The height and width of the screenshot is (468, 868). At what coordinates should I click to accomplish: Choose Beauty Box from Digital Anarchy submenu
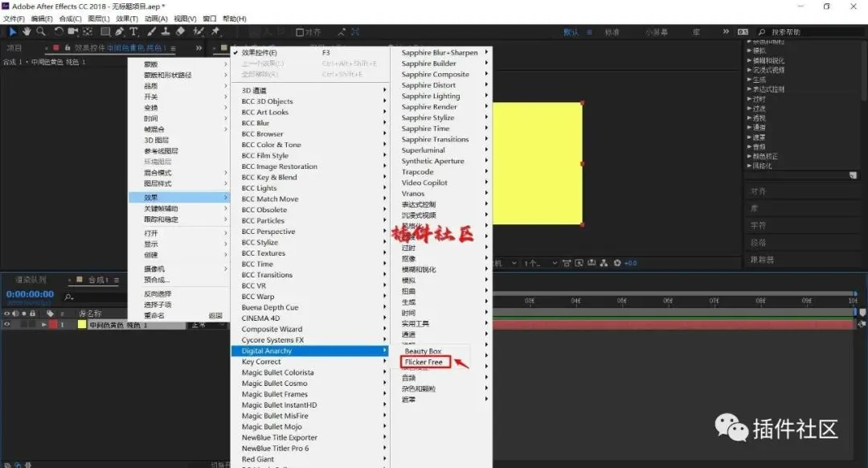pyautogui.click(x=423, y=351)
